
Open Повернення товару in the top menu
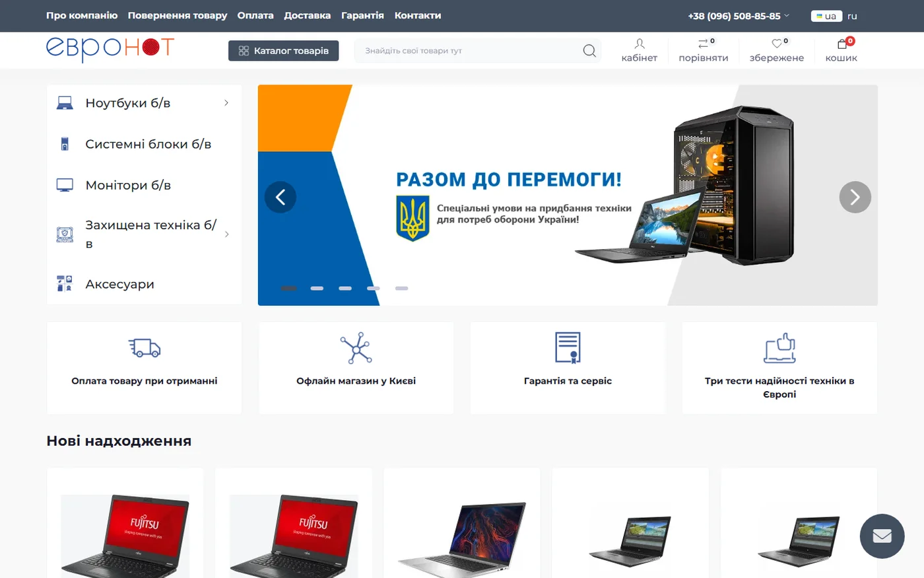tap(178, 15)
